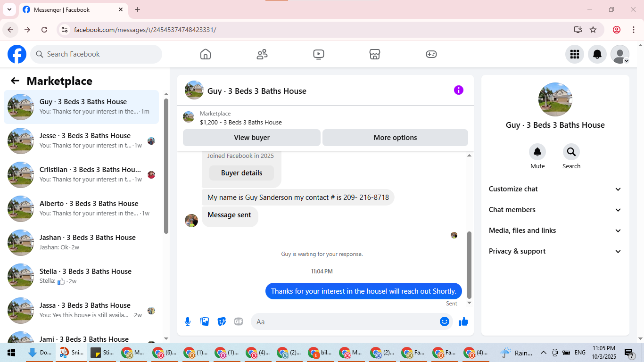The width and height of the screenshot is (644, 362).
Task: Click the site information icon in address bar
Action: click(65, 30)
